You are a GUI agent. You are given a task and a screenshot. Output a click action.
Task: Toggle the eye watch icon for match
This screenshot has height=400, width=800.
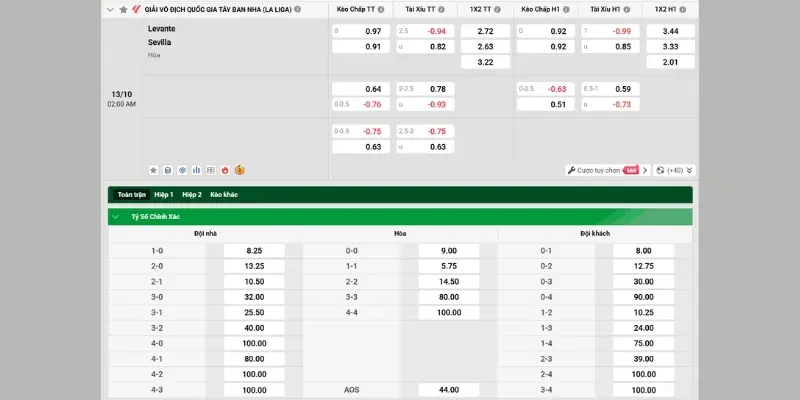click(x=182, y=170)
